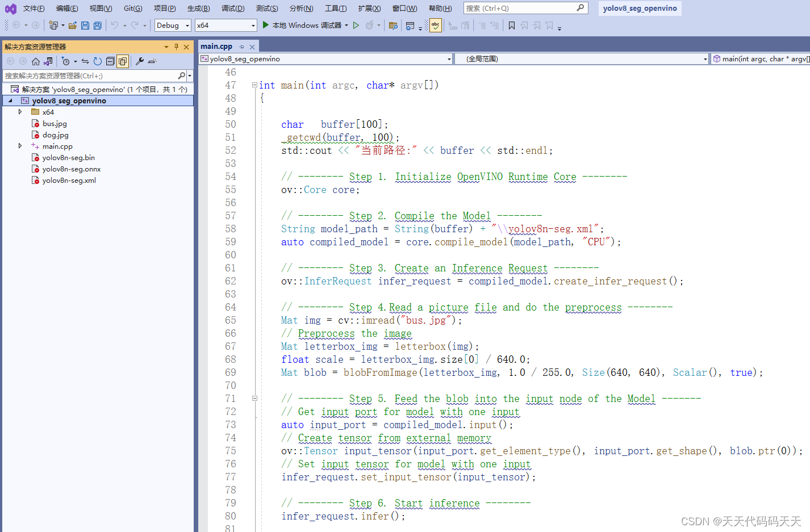The width and height of the screenshot is (810, 532).
Task: Open the 视图(V) menu
Action: 101,8
